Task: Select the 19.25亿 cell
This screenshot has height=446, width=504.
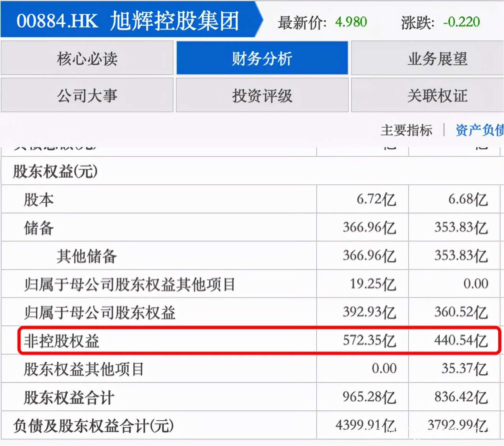Action: click(373, 284)
